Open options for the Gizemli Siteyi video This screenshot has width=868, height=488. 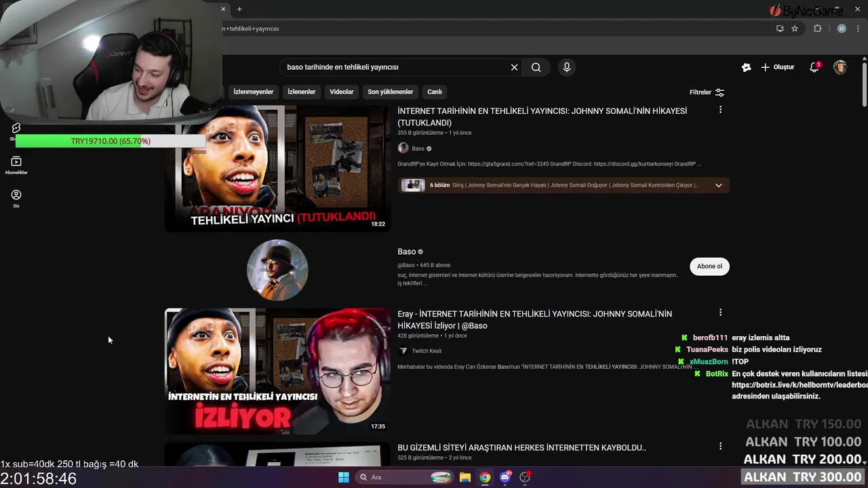(720, 446)
